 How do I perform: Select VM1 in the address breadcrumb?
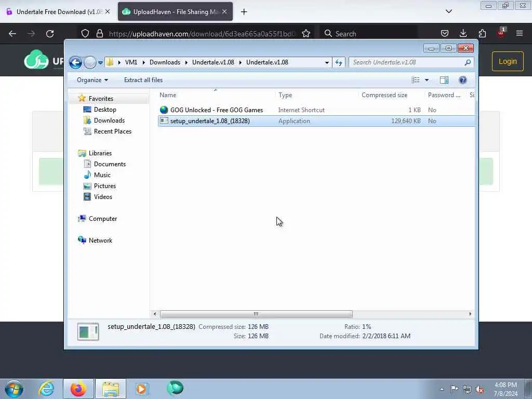pos(131,62)
